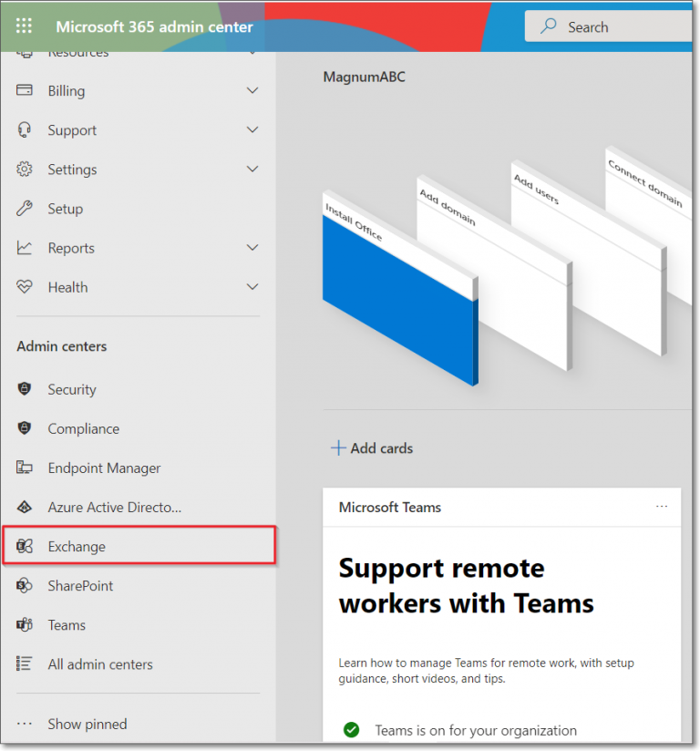Expand the Billing menu chevron

tap(252, 90)
